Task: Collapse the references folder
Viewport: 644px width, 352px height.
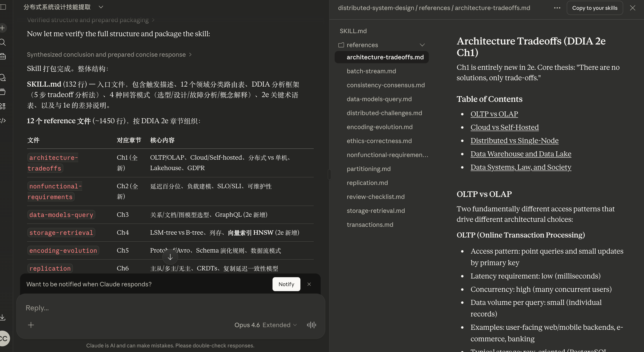Action: click(422, 45)
